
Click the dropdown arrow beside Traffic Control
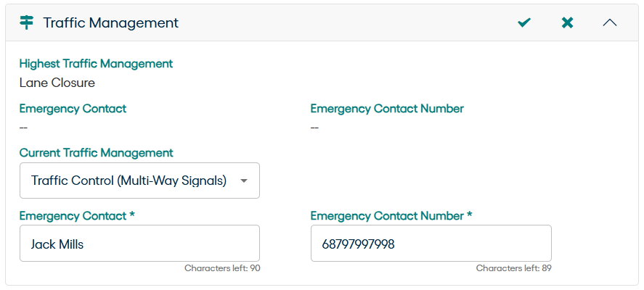tap(244, 181)
